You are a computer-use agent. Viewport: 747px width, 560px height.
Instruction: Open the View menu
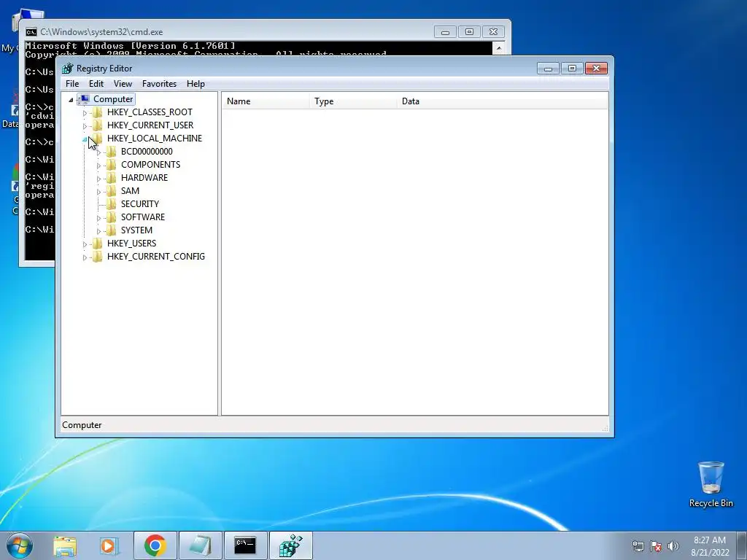[123, 84]
